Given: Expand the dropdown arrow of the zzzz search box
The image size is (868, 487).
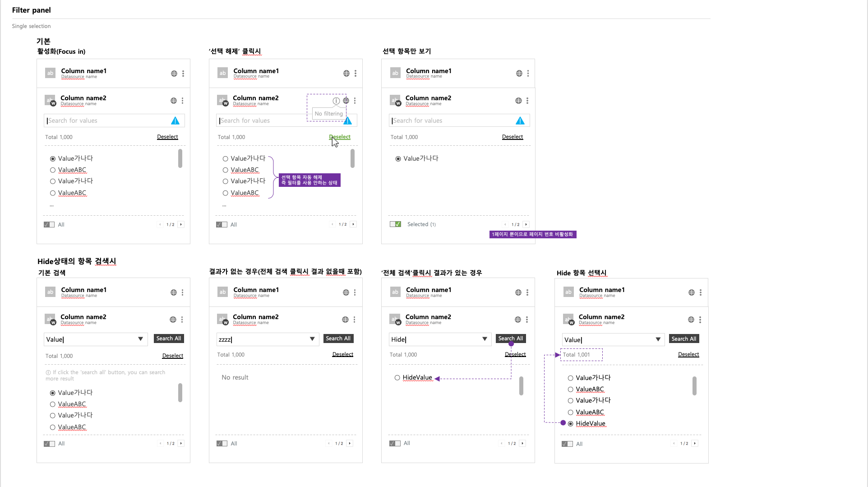Looking at the screenshot, I should [x=312, y=339].
